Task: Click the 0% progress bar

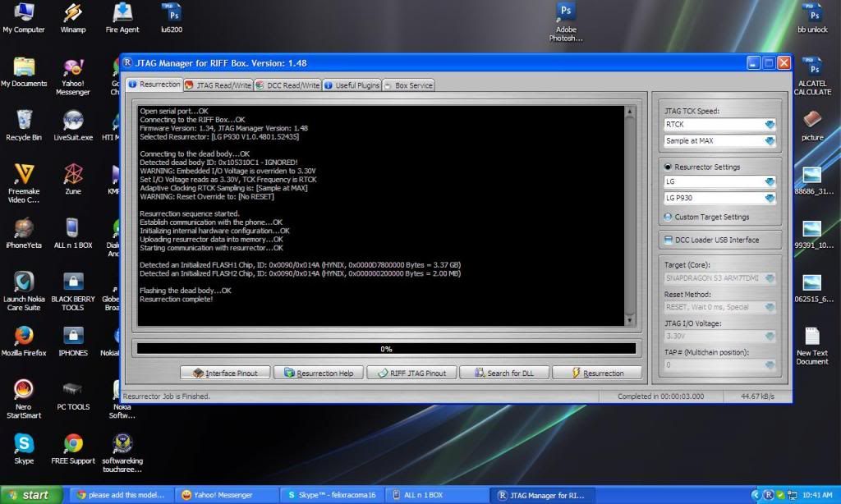Action: tap(386, 349)
